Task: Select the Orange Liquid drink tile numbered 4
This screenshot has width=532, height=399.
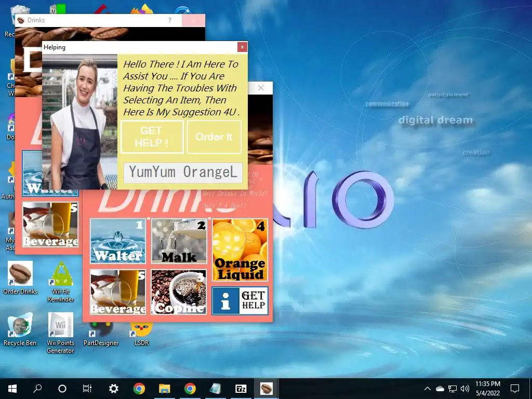Action: (x=240, y=250)
